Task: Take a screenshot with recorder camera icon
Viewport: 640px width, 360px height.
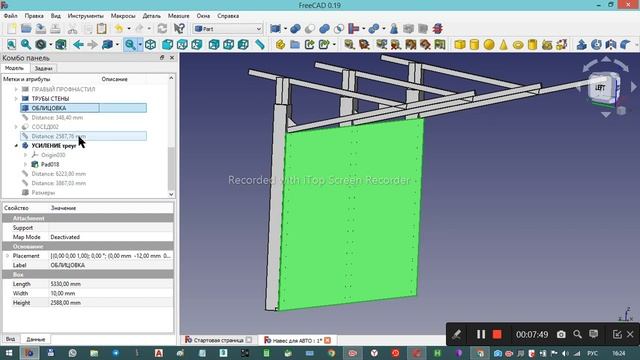Action: click(x=561, y=334)
